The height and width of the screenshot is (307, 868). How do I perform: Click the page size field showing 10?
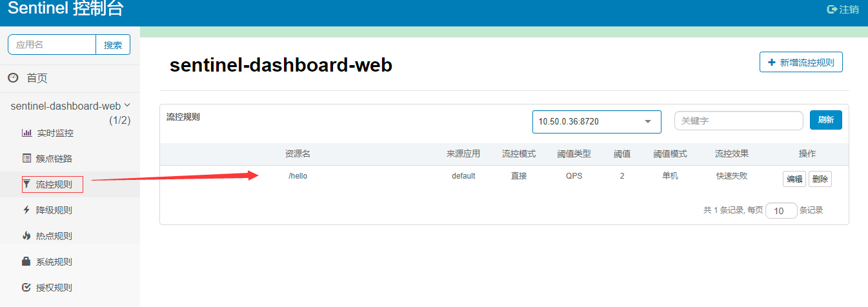781,210
